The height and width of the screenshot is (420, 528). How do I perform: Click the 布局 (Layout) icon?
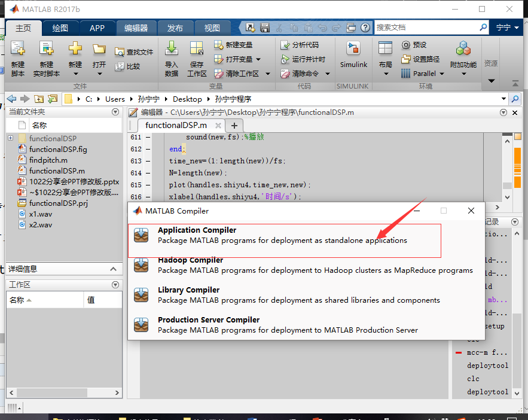tap(385, 49)
